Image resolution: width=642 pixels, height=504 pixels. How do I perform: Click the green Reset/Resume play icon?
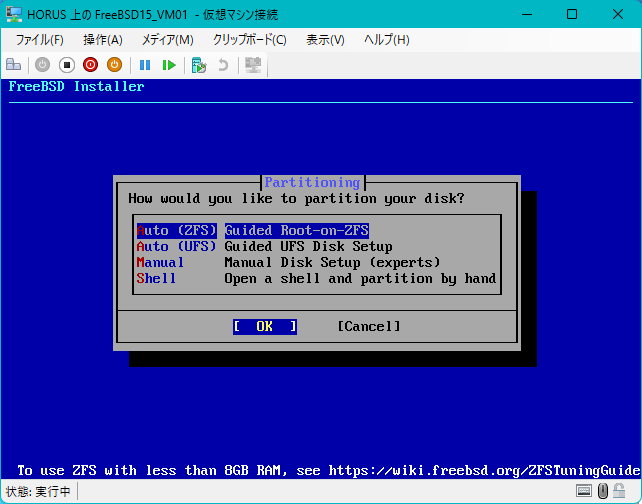169,65
